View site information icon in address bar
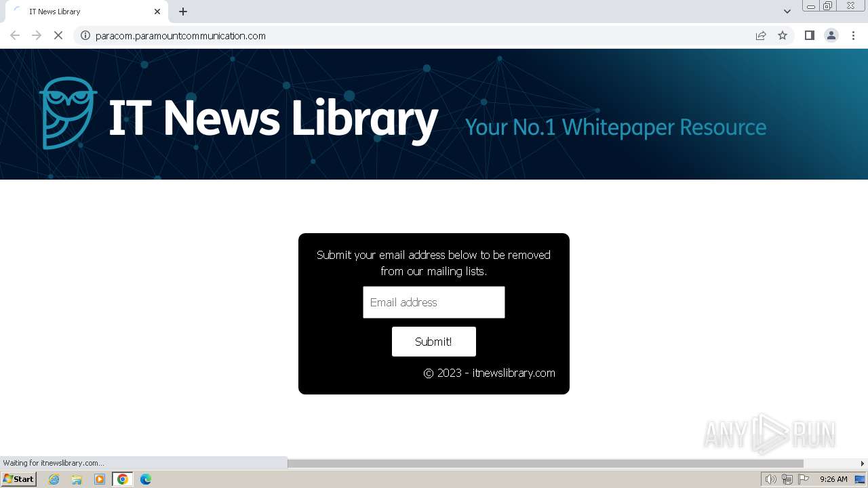 point(85,35)
